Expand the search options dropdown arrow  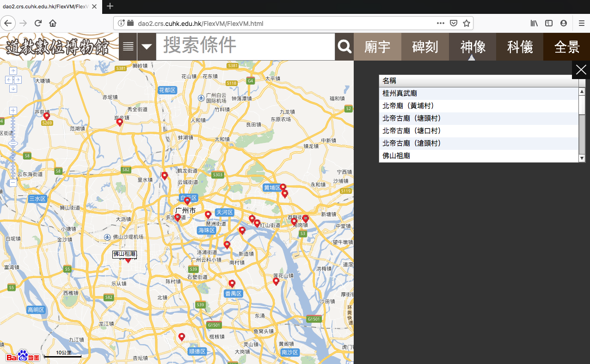click(147, 47)
